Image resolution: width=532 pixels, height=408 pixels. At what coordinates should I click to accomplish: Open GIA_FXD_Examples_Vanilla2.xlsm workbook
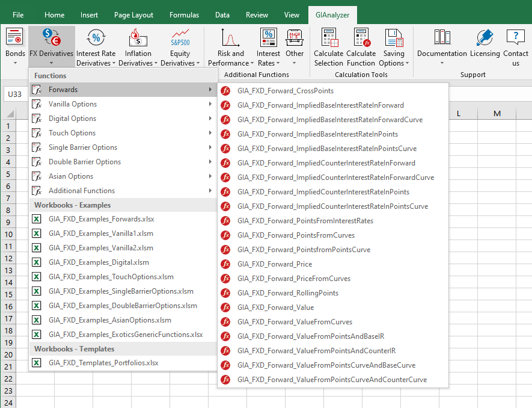click(x=123, y=248)
